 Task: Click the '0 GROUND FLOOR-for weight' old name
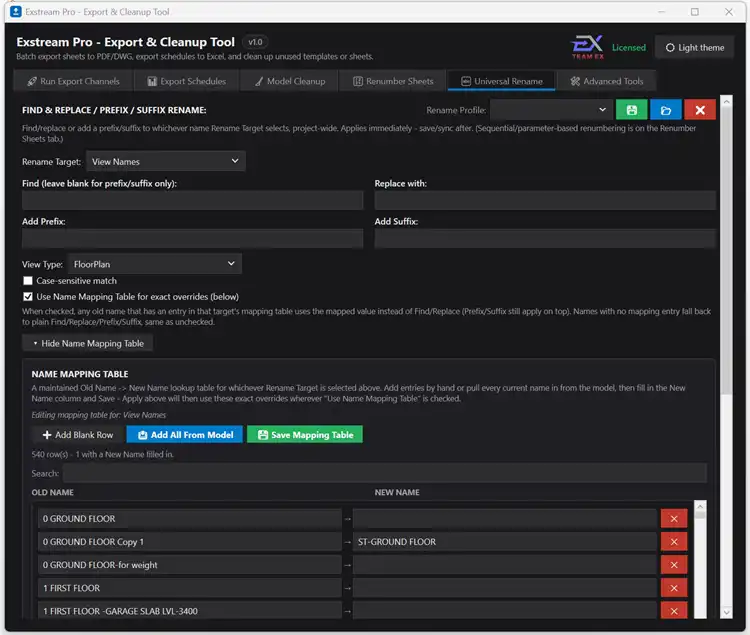click(189, 565)
